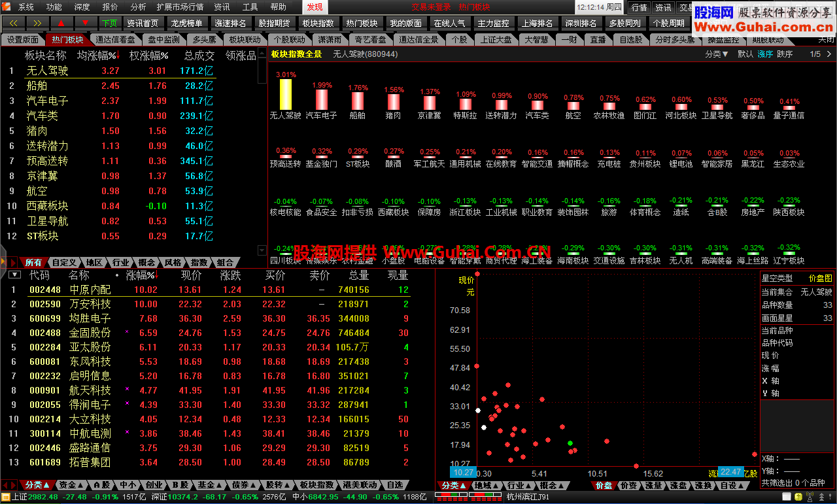Switch scatter chart to 涨量 tab
The width and height of the screenshot is (837, 504).
pos(653,485)
